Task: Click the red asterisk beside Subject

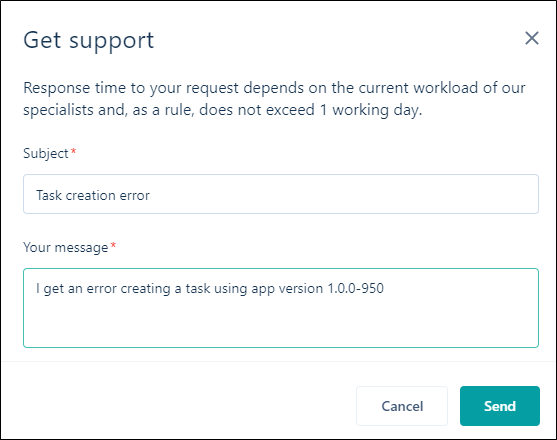Action: tap(74, 152)
